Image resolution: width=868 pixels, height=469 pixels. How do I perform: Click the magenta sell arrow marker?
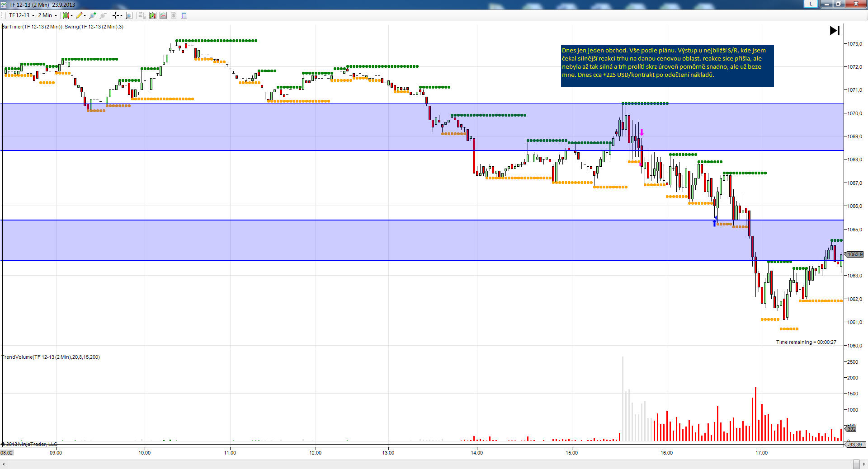(x=642, y=132)
